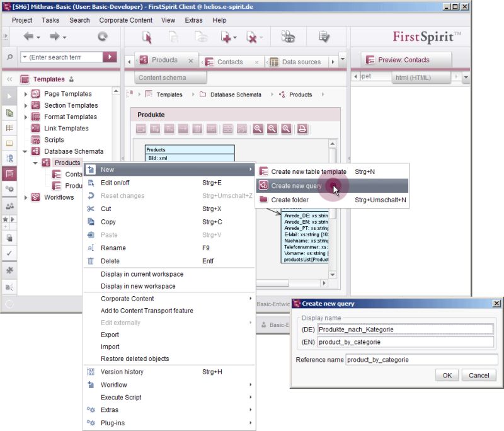Click the back navigation arrow icon
Image resolution: width=504 pixels, height=431 pixels.
click(28, 37)
